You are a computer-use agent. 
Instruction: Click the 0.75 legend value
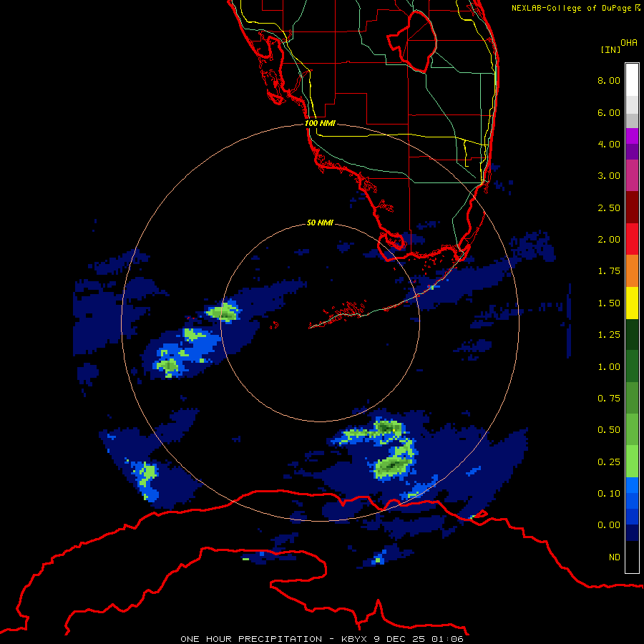609,399
